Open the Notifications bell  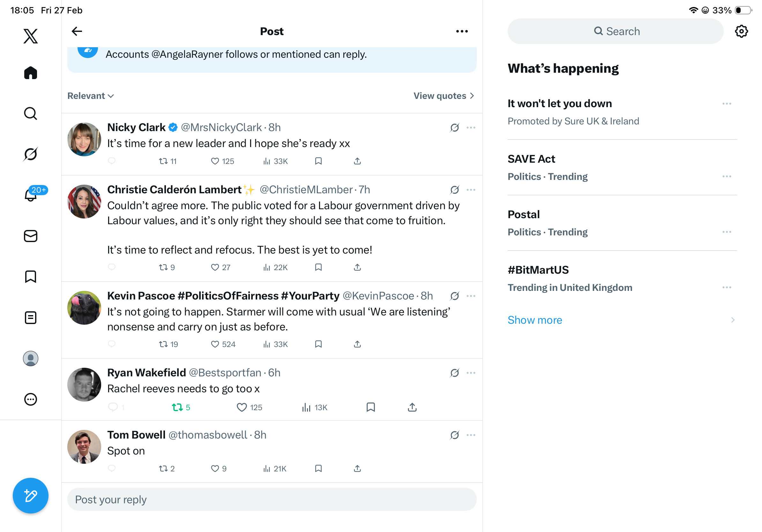[31, 195]
